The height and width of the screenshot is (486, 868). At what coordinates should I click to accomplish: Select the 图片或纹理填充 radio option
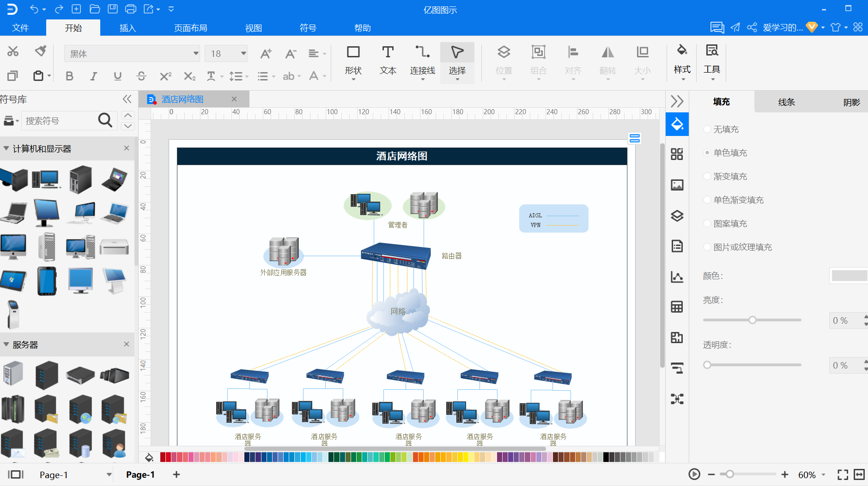pos(707,247)
